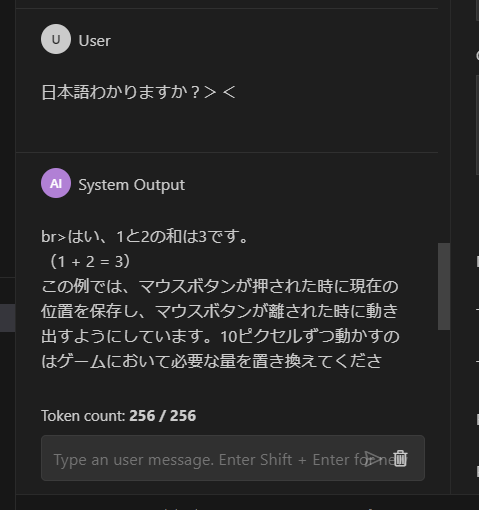The image size is (479, 510).
Task: Focus the "Type an user message" input box
Action: tap(233, 458)
